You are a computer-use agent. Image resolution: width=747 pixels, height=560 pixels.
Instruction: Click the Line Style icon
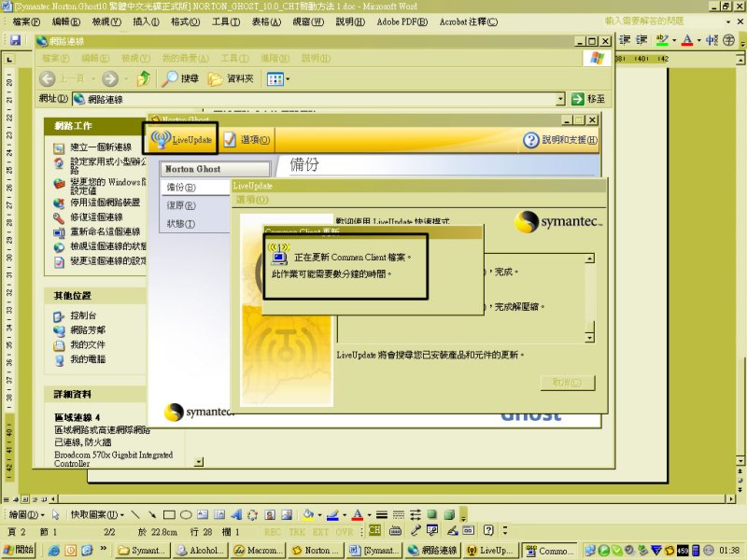coord(382,515)
